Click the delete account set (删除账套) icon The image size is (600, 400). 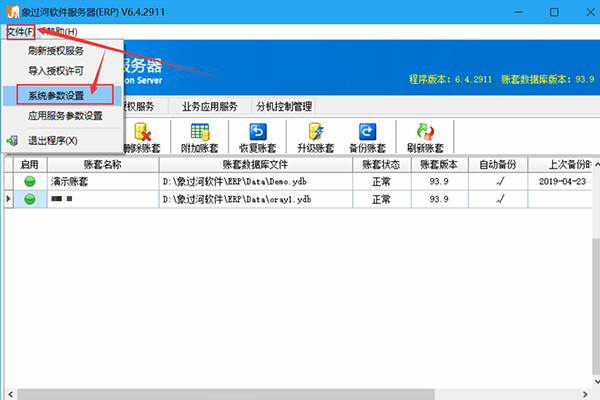(142, 132)
